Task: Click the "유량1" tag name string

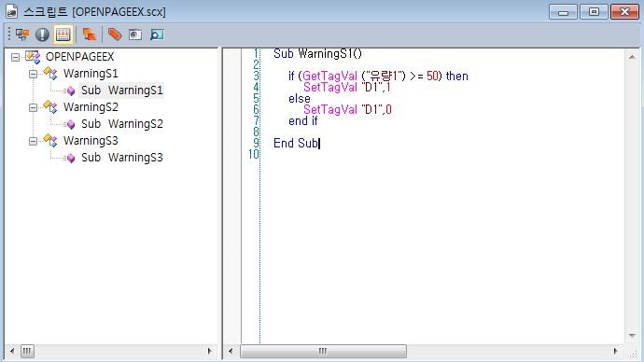Action: pos(384,76)
